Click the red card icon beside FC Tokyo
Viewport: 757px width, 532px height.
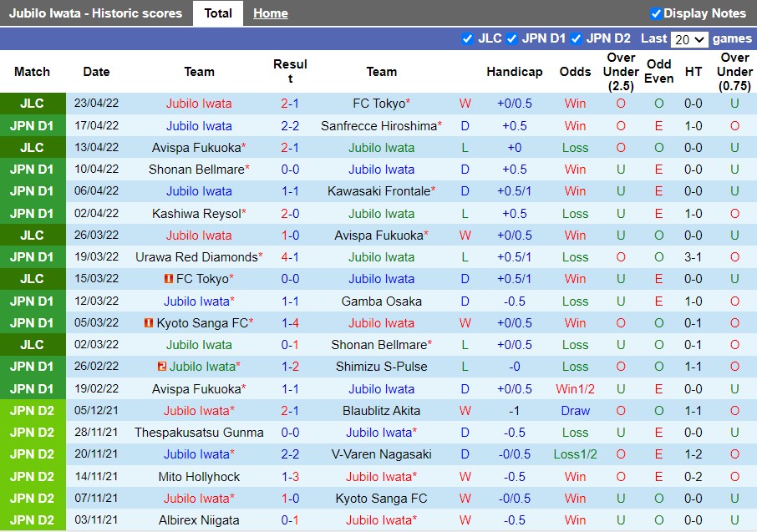(169, 279)
